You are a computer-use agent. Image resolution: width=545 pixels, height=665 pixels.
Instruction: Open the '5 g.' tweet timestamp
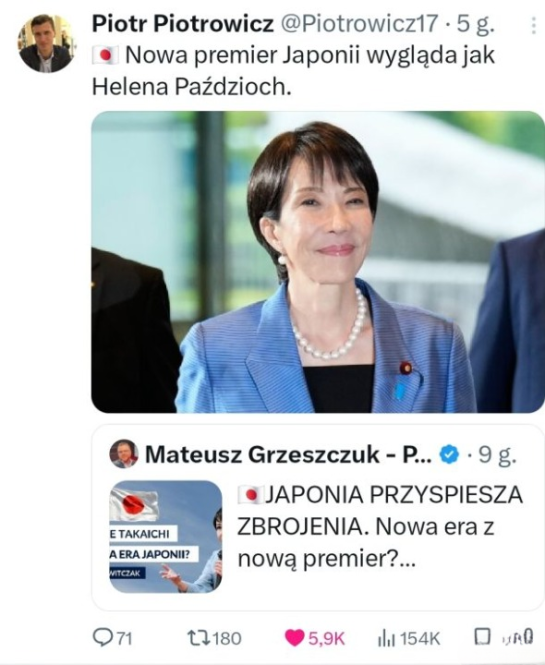point(475,24)
